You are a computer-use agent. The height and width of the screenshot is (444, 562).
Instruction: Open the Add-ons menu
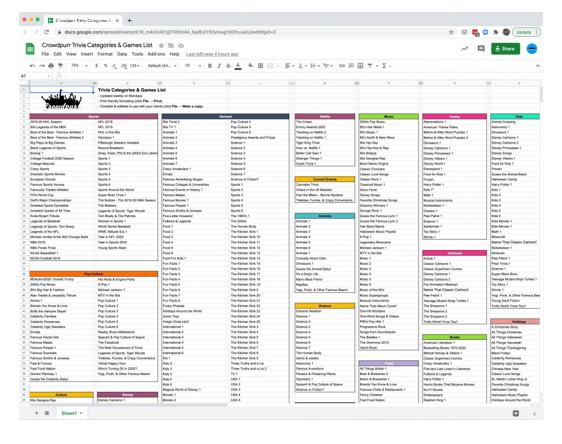coord(156,54)
